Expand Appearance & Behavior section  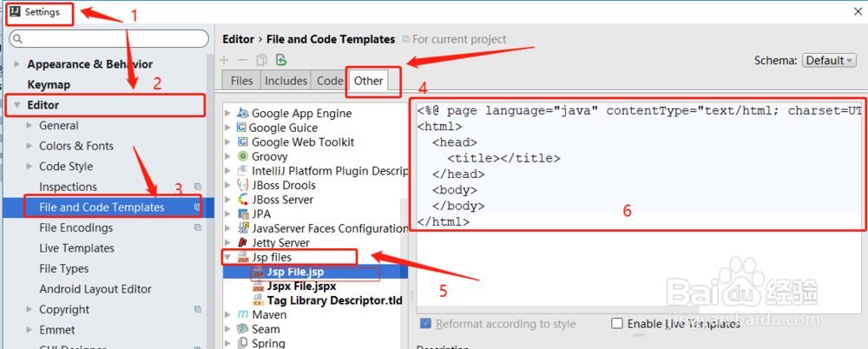point(16,64)
